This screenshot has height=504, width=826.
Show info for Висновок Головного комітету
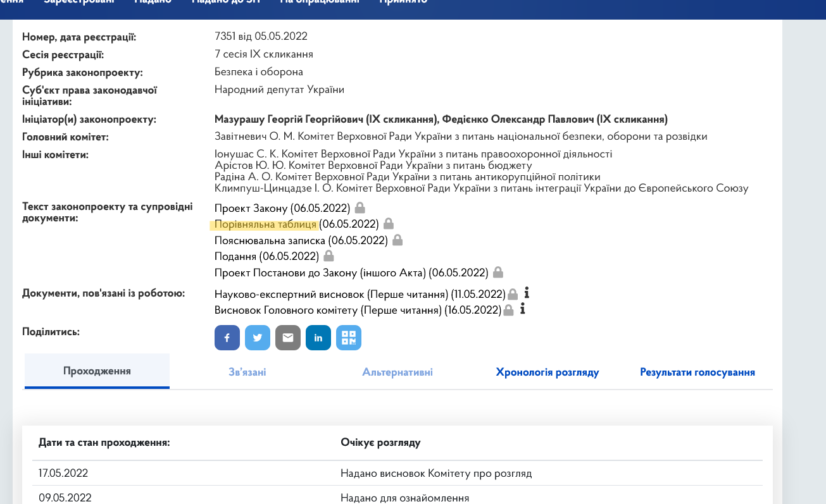[x=523, y=309]
